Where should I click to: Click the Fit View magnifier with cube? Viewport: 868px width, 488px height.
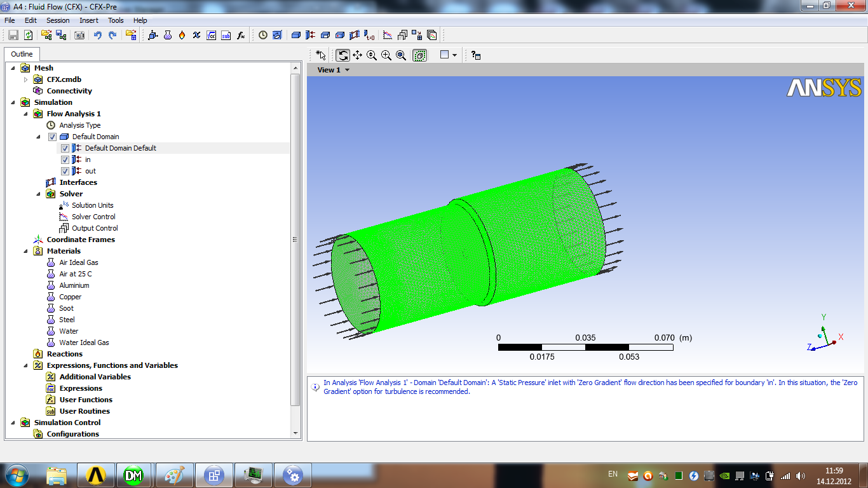pyautogui.click(x=401, y=55)
